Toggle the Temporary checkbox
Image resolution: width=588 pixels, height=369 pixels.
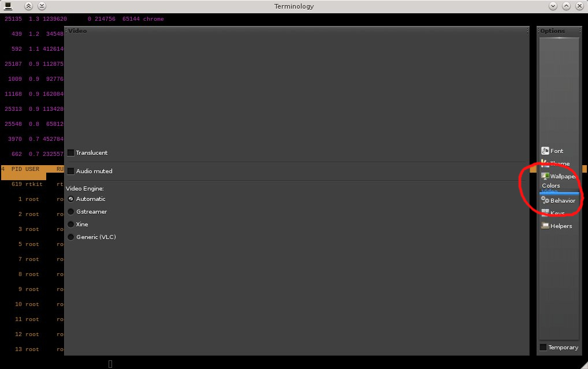pos(543,347)
